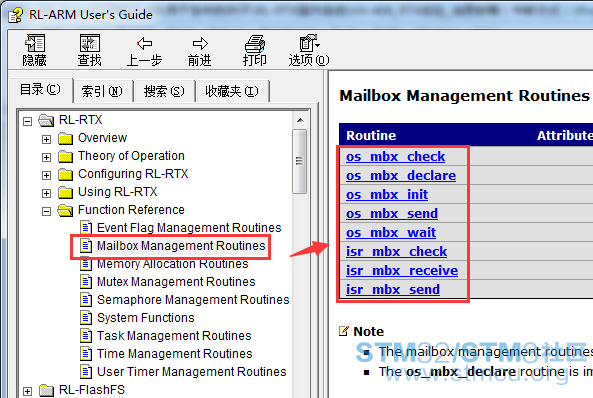Open the isr_mbx_receive link
This screenshot has width=593, height=398.
(402, 271)
